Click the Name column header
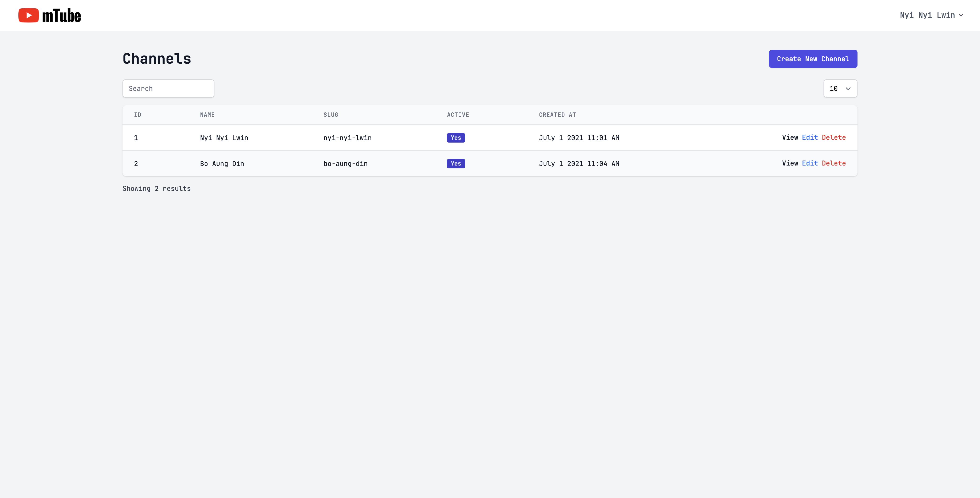This screenshot has width=980, height=498. point(207,115)
